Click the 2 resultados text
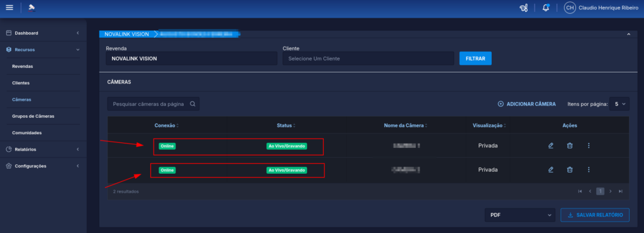The height and width of the screenshot is (233, 644). click(126, 191)
